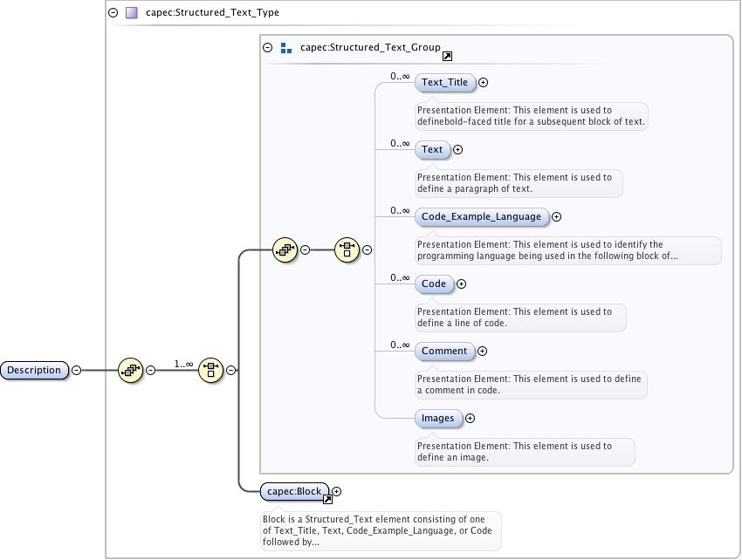Click the sequence icon next to Description
The image size is (742, 560).
tap(130, 370)
